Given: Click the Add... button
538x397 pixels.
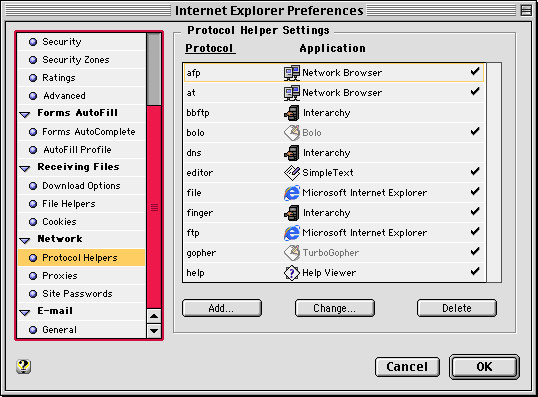Looking at the screenshot, I should 222,308.
